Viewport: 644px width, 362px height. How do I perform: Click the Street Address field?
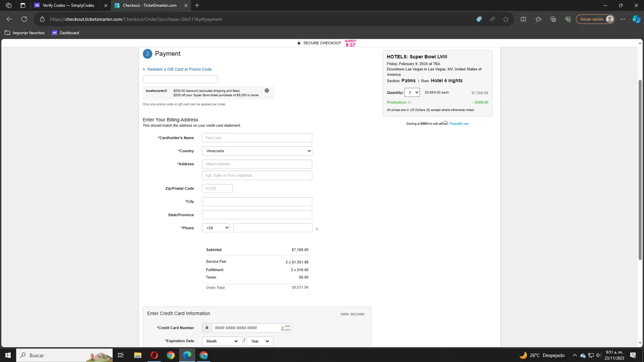[257, 164]
